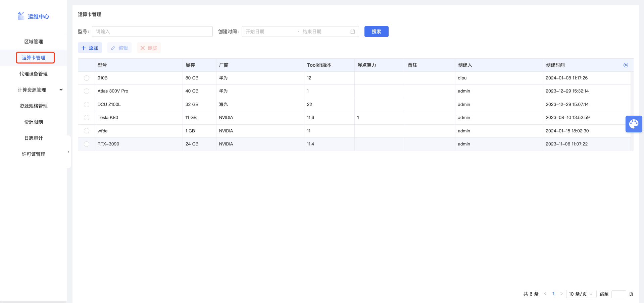The width and height of the screenshot is (644, 303).
Task: Select the 910B row radio button
Action: [87, 78]
